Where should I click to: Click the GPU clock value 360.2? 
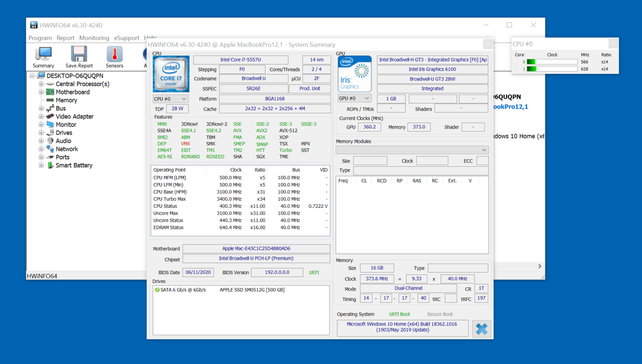click(369, 127)
